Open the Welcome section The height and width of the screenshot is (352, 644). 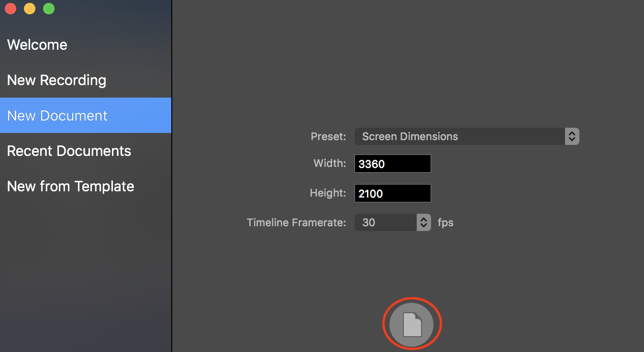point(37,45)
